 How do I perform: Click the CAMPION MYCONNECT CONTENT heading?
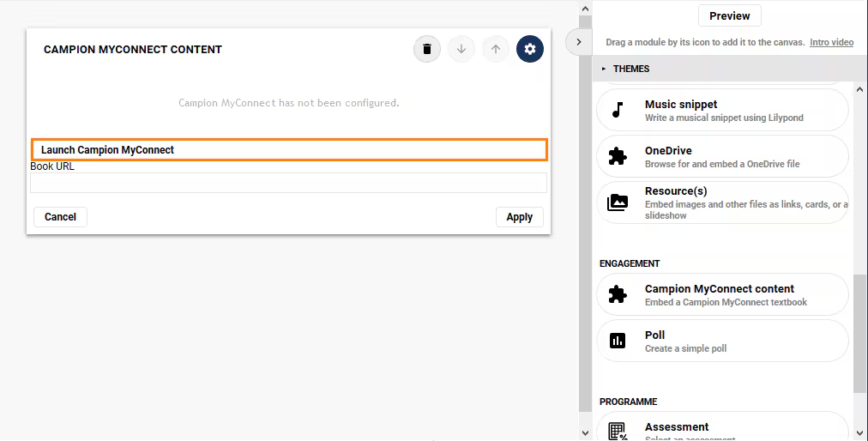tap(133, 50)
